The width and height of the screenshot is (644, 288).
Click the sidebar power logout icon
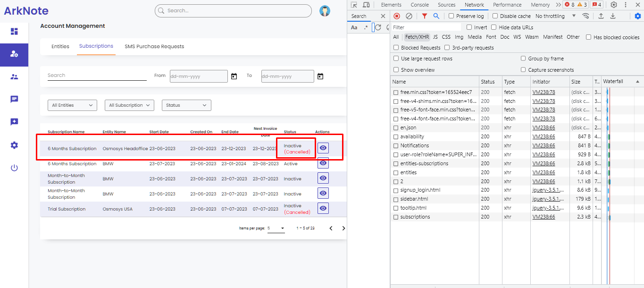tap(14, 168)
